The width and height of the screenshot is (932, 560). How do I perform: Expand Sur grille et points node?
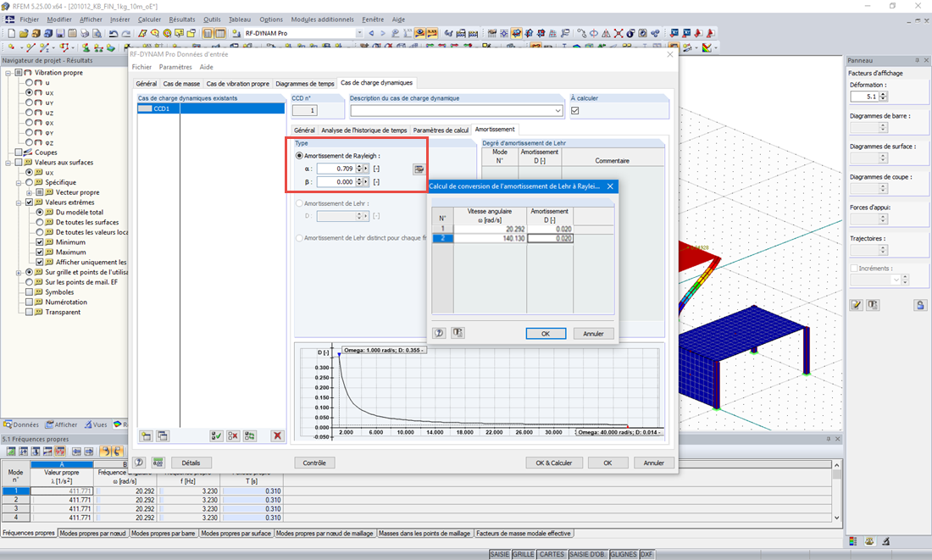[19, 272]
